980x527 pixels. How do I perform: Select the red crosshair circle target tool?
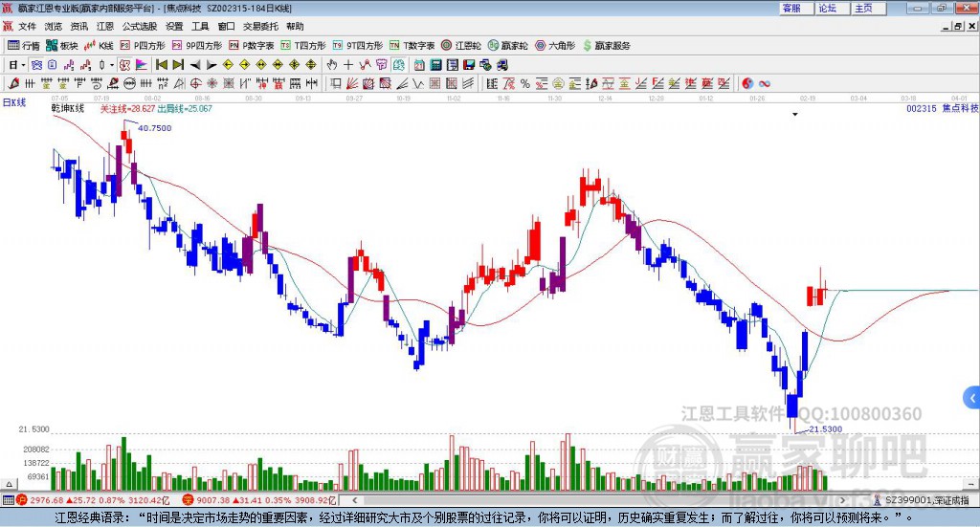[195, 83]
